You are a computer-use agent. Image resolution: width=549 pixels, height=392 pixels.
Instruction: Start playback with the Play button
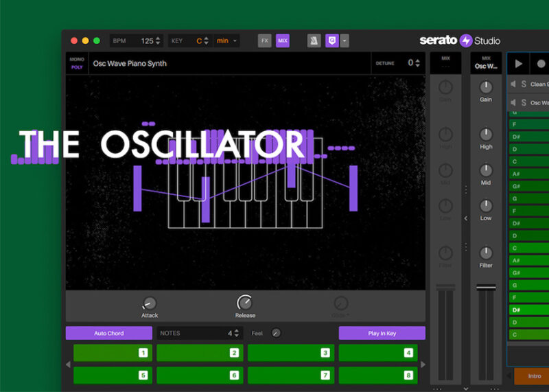click(519, 63)
